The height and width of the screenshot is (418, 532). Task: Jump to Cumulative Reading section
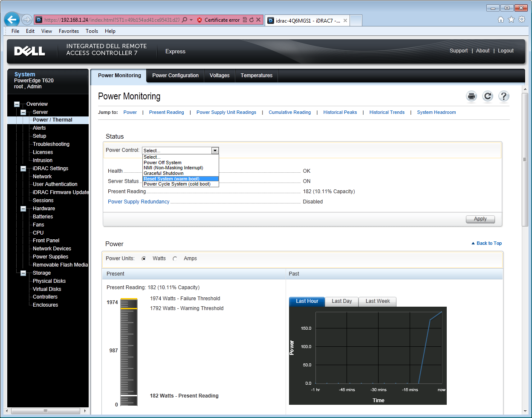[289, 113]
